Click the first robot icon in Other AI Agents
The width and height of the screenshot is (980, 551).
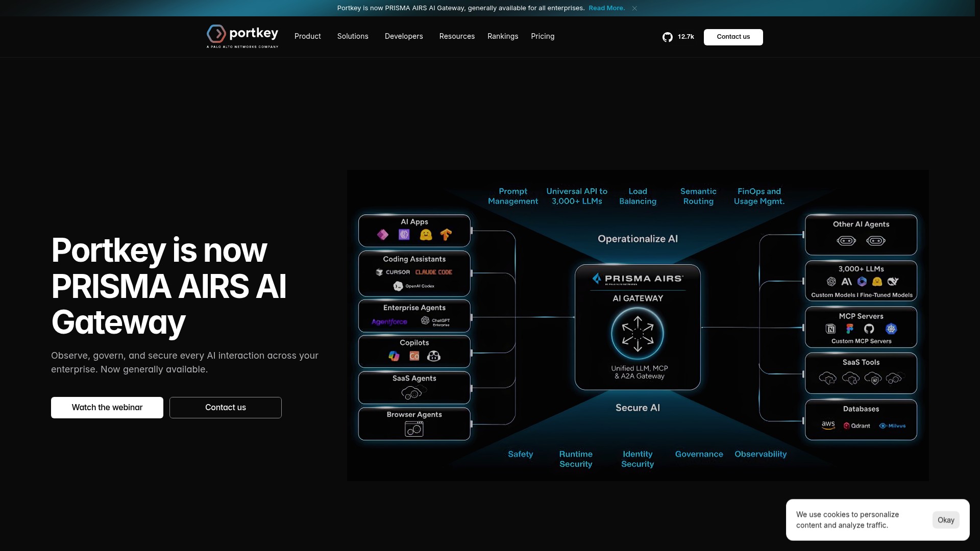tap(846, 241)
